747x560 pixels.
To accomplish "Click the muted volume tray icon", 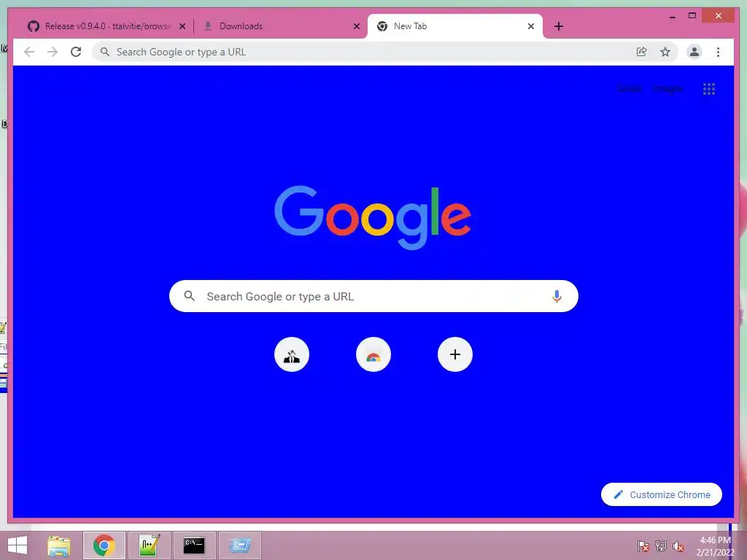I will pyautogui.click(x=678, y=546).
